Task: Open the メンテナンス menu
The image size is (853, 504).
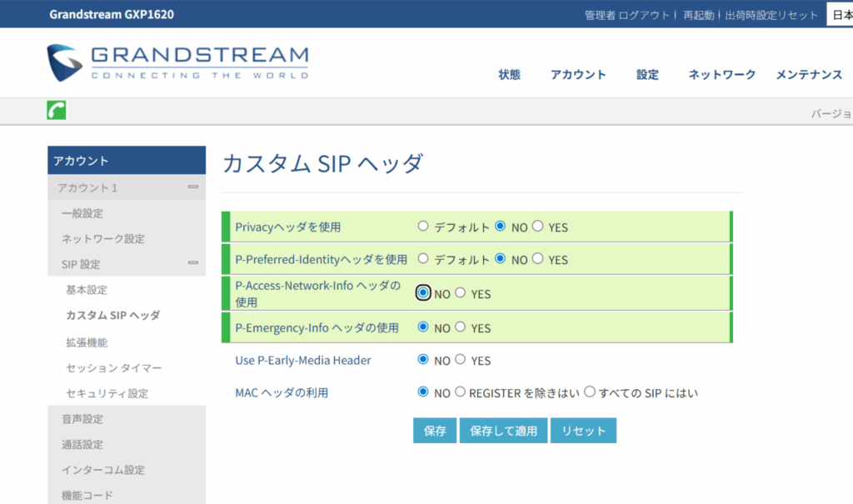Action: pos(809,74)
